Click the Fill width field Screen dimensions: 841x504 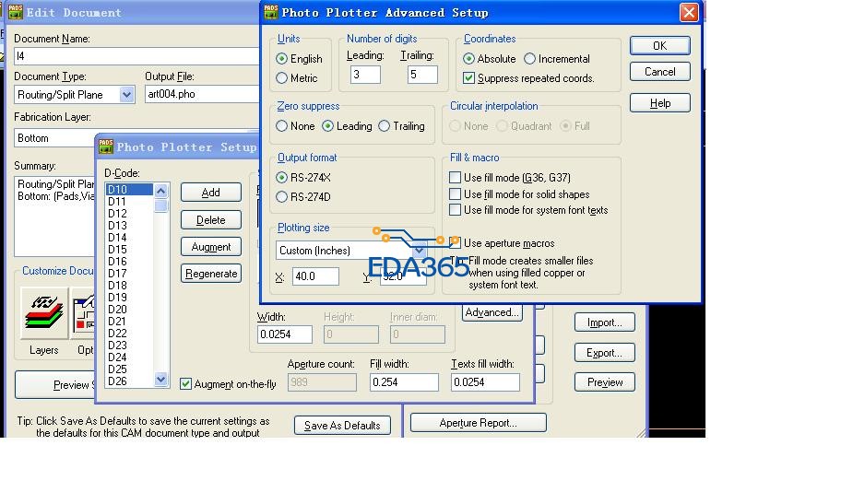pyautogui.click(x=404, y=381)
